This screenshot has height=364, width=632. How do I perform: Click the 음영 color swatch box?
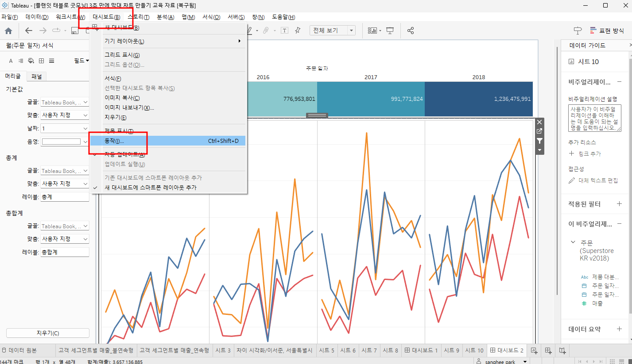point(61,142)
